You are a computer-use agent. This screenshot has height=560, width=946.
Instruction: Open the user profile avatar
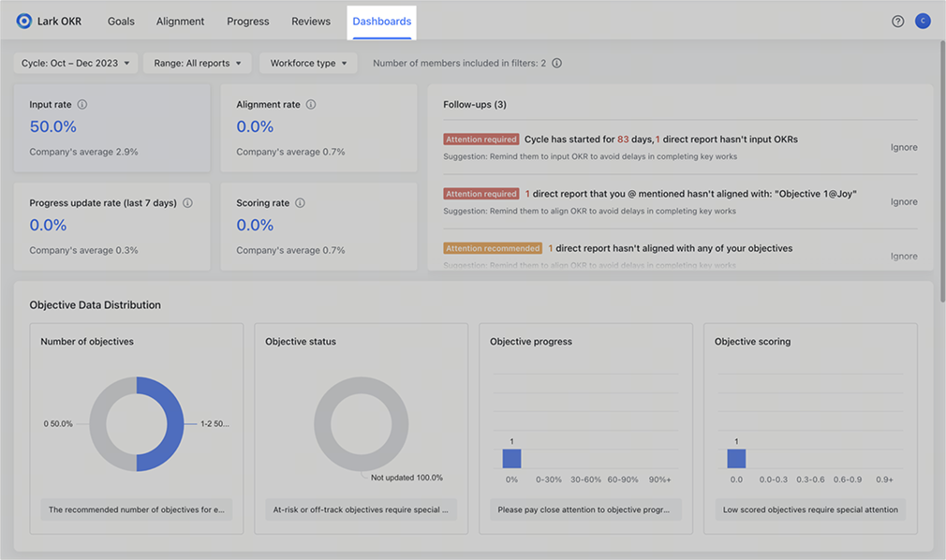click(923, 21)
